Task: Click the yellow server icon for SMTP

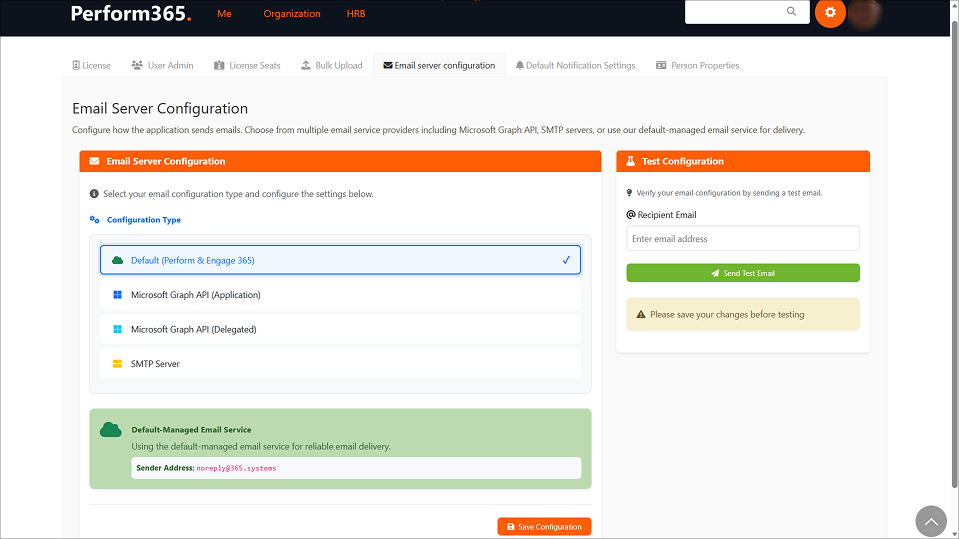Action: point(117,363)
